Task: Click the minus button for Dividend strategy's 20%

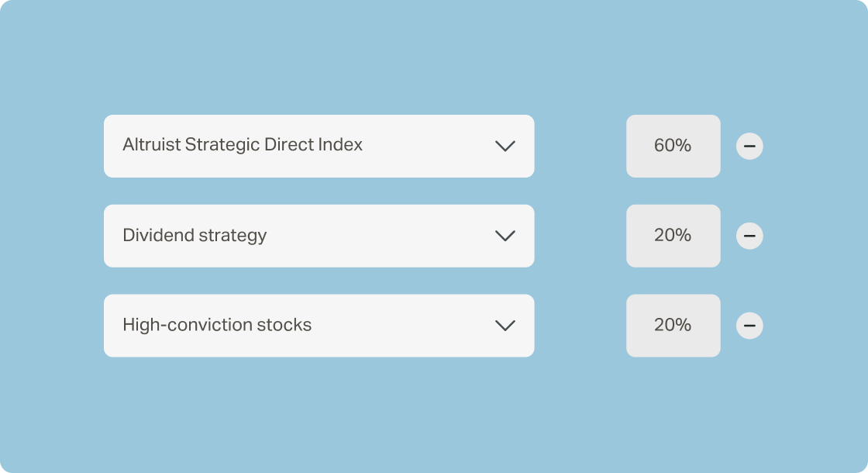Action: coord(749,236)
